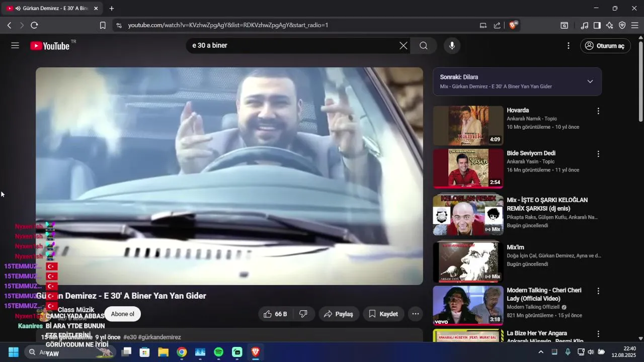Open the Windows Start menu
The height and width of the screenshot is (362, 644).
(x=13, y=352)
